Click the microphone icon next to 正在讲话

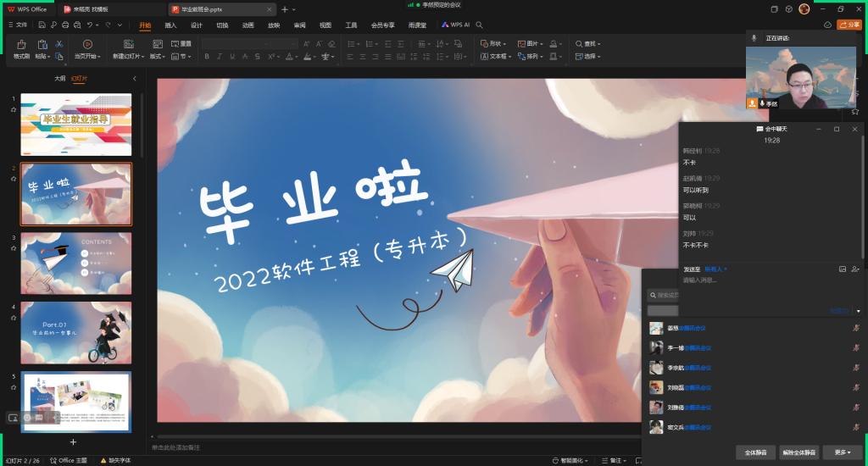tap(754, 37)
